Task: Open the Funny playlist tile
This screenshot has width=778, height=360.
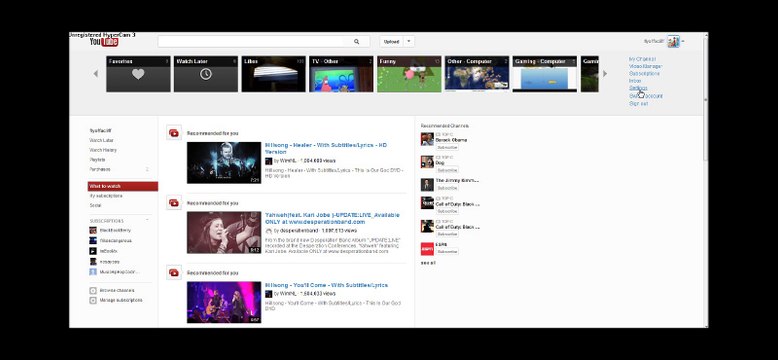Action: pyautogui.click(x=409, y=74)
